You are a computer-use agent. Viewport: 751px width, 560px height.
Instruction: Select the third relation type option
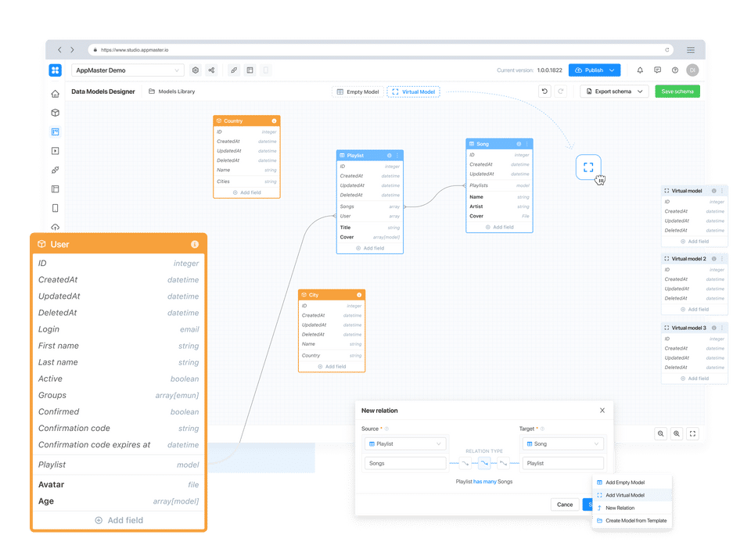(503, 463)
